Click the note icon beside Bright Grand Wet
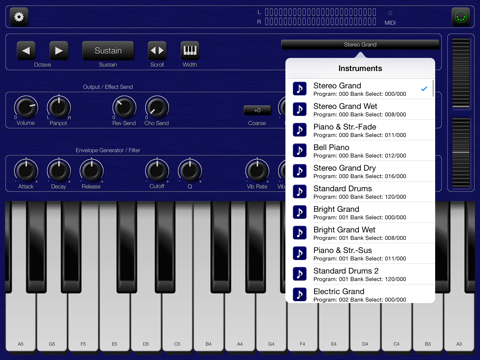The width and height of the screenshot is (480, 360). (x=300, y=233)
